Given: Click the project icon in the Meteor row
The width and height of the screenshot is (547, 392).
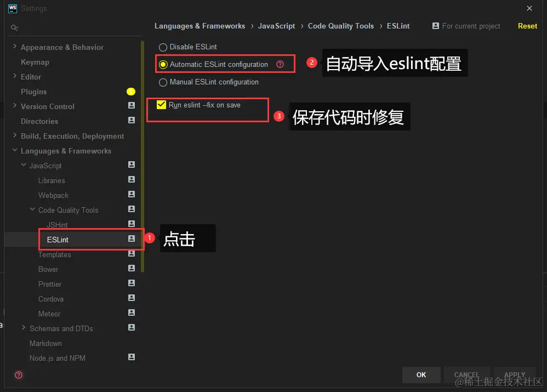Looking at the screenshot, I should click(132, 313).
